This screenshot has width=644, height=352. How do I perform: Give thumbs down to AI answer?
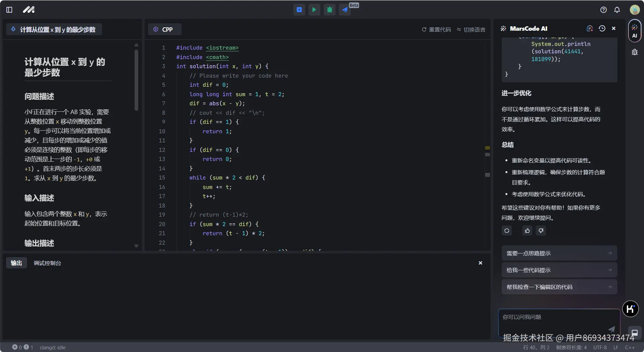point(541,231)
